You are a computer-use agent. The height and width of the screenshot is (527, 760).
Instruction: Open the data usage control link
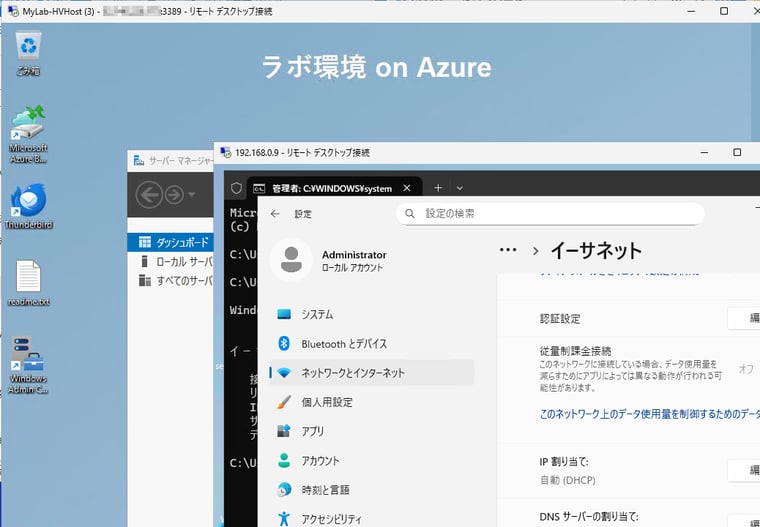649,414
